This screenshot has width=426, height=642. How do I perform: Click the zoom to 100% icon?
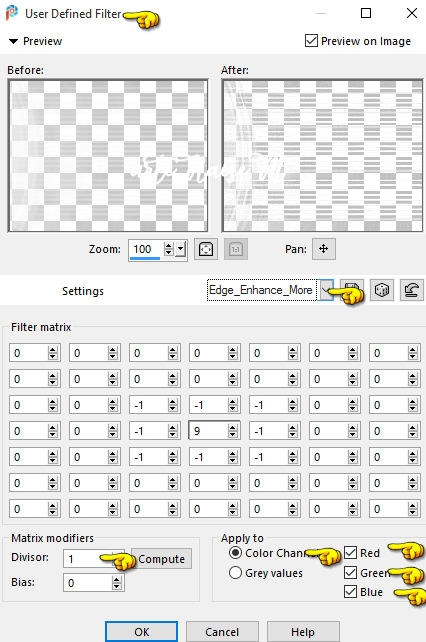pos(236,249)
